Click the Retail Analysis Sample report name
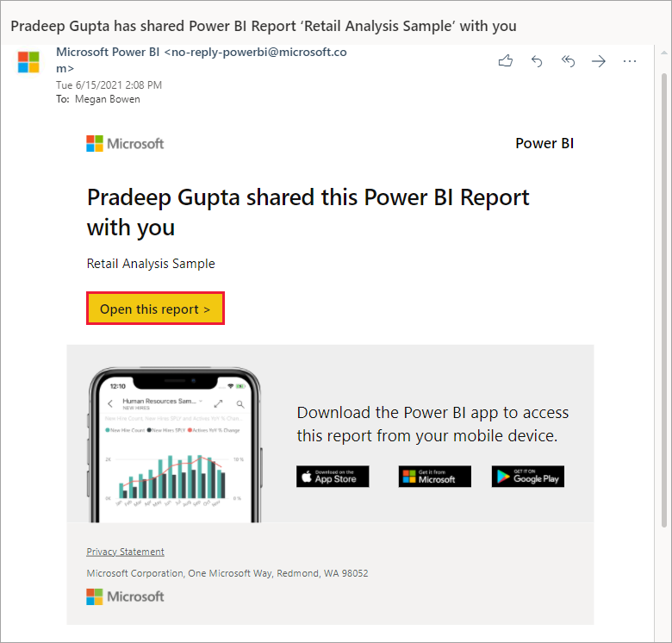The width and height of the screenshot is (672, 643). tap(151, 264)
